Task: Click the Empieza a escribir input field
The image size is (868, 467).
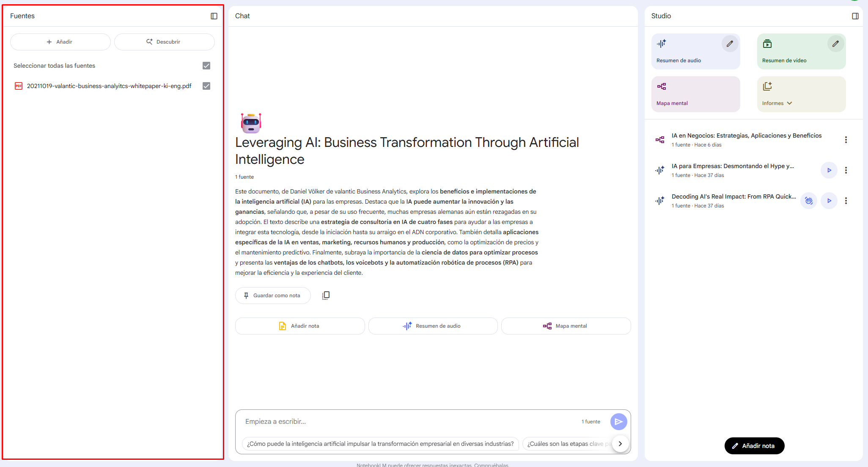Action: click(406, 422)
